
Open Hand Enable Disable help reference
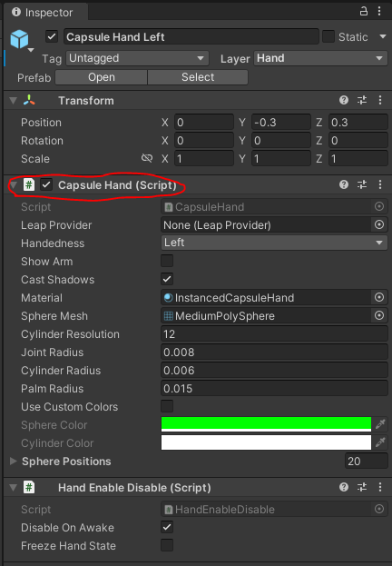[344, 487]
